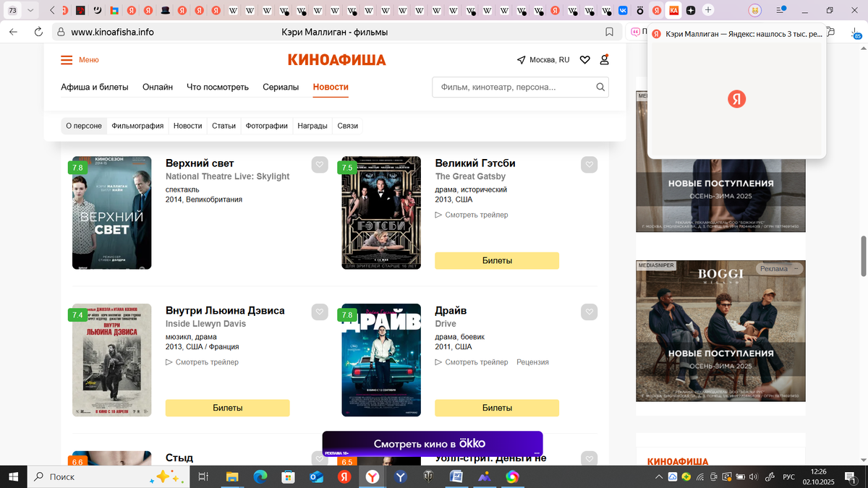Open Microsoft Word taskbar icon
Viewport: 868px width, 488px height.
[456, 477]
